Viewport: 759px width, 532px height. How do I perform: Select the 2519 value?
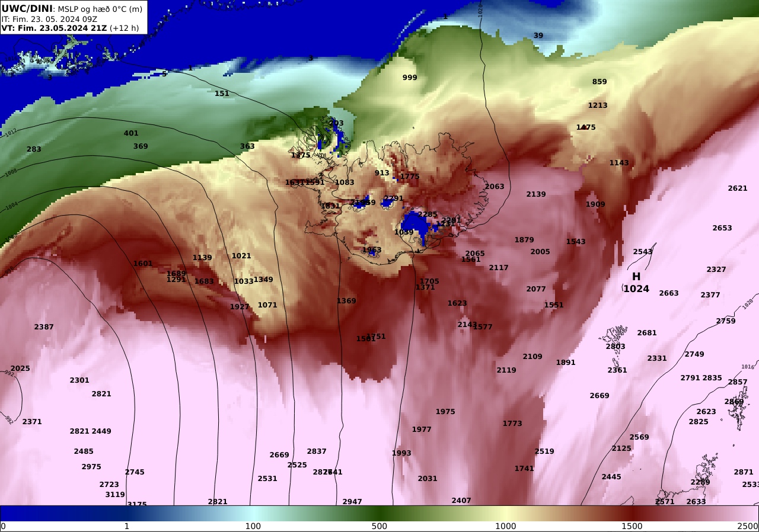click(x=544, y=451)
